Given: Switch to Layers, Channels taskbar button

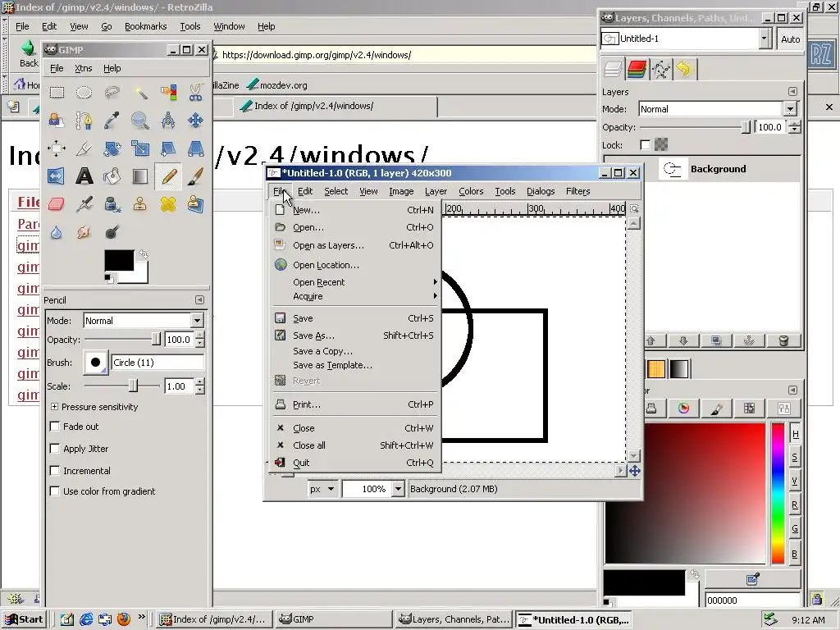Looking at the screenshot, I should tap(454, 619).
